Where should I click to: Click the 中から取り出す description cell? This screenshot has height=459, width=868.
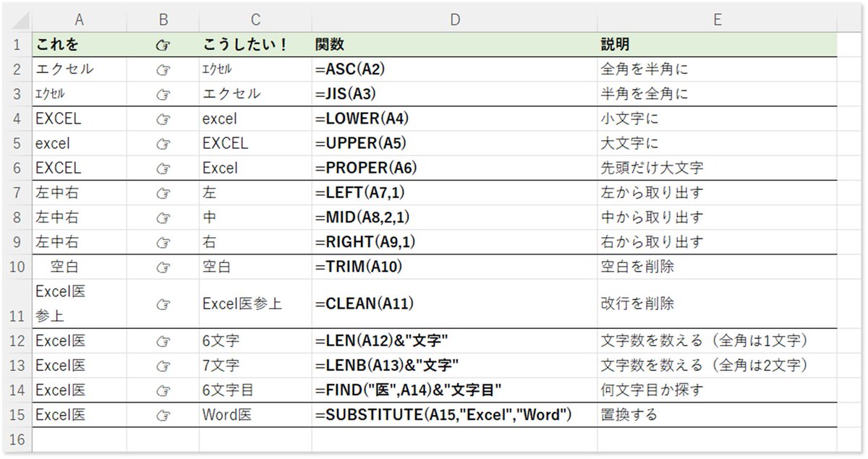click(x=717, y=218)
